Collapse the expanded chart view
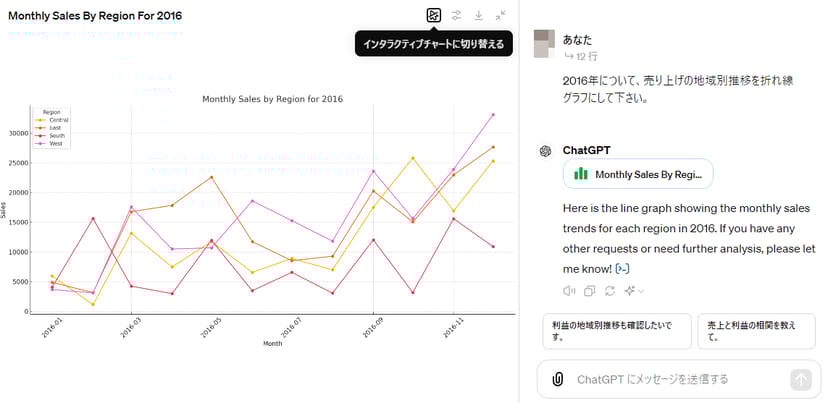 click(x=501, y=15)
